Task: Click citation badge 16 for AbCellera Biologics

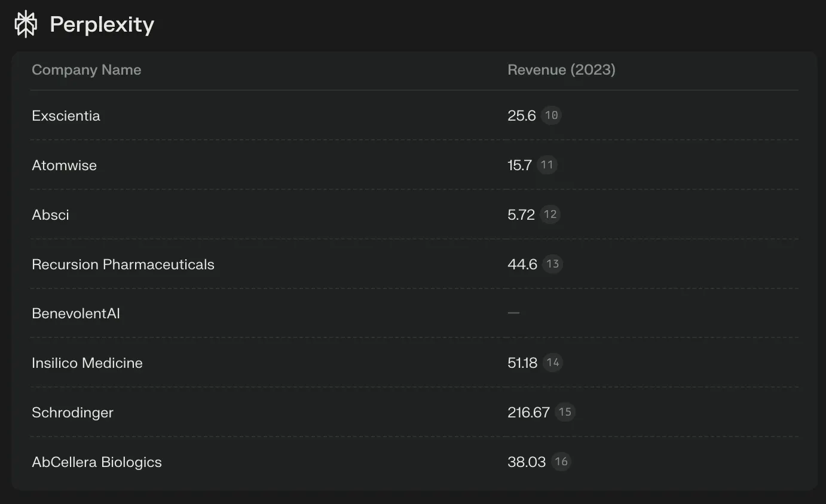Action: point(561,462)
